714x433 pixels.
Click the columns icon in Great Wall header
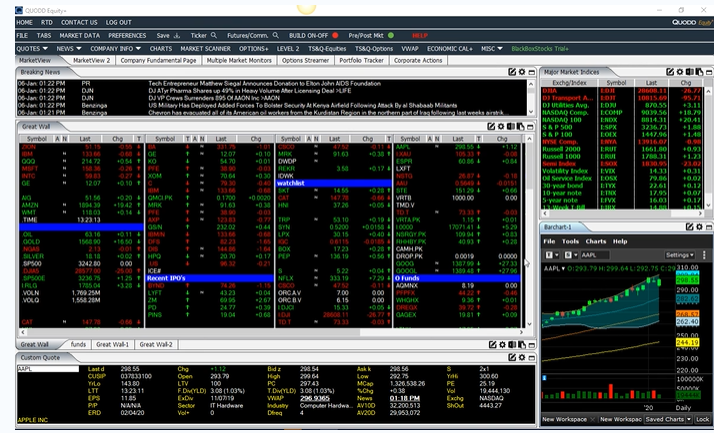click(x=511, y=127)
